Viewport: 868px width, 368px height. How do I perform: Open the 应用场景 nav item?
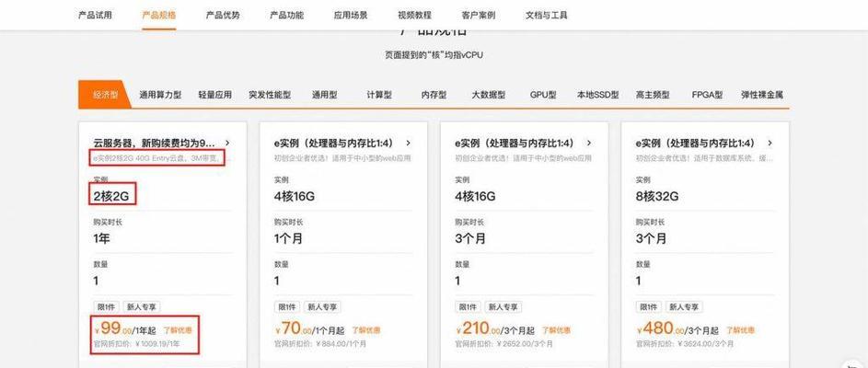click(x=351, y=16)
